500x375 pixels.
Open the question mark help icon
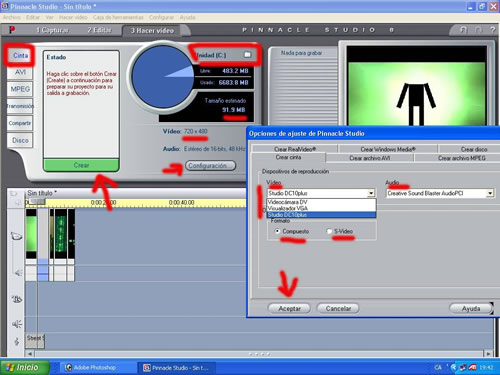(x=493, y=30)
